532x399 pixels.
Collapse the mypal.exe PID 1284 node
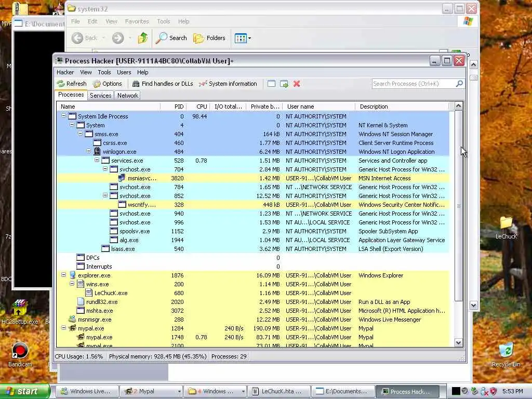(x=63, y=328)
